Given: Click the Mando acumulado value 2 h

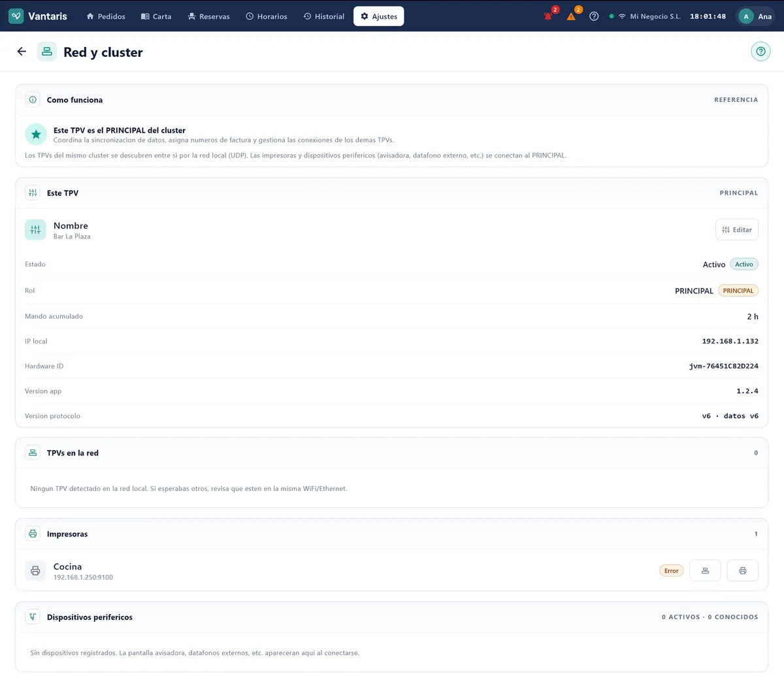Looking at the screenshot, I should (x=753, y=316).
